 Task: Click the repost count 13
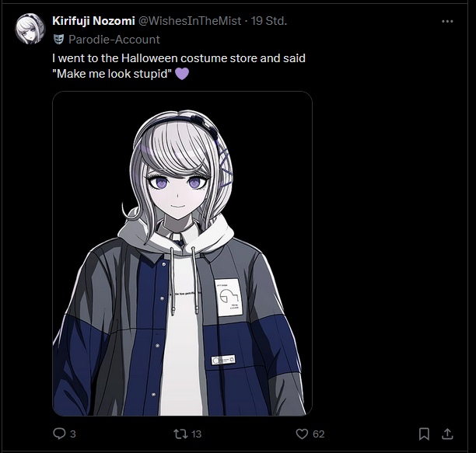(197, 434)
